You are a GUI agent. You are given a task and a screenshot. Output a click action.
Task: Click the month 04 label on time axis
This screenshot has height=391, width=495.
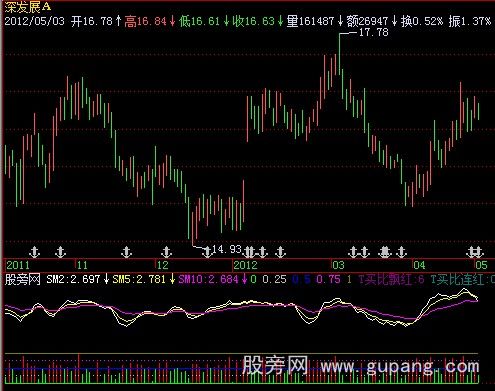click(420, 265)
